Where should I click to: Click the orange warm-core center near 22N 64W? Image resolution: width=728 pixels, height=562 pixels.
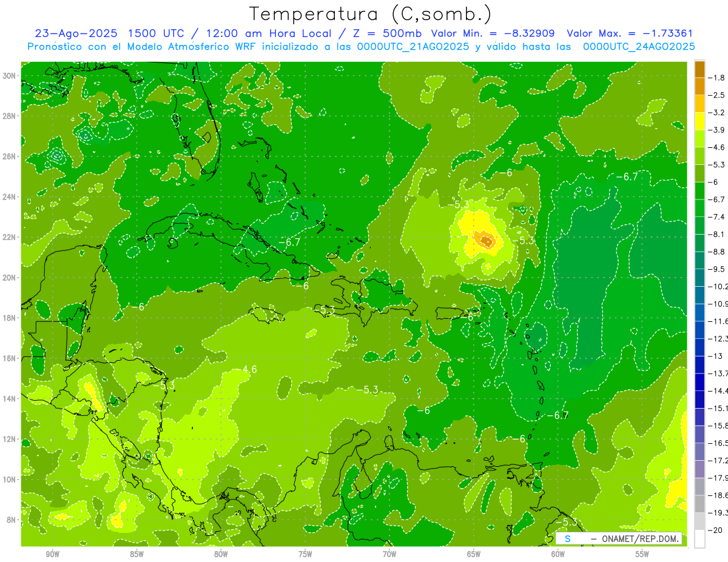[x=487, y=241]
